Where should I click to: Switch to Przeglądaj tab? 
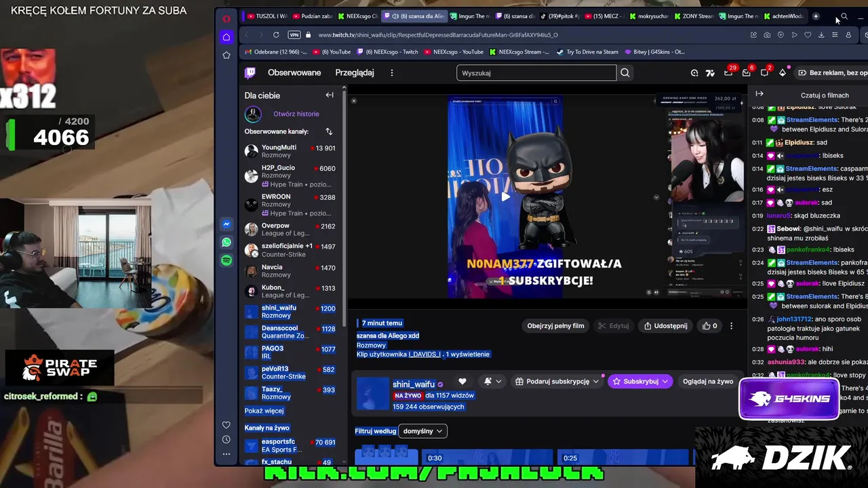coord(355,73)
